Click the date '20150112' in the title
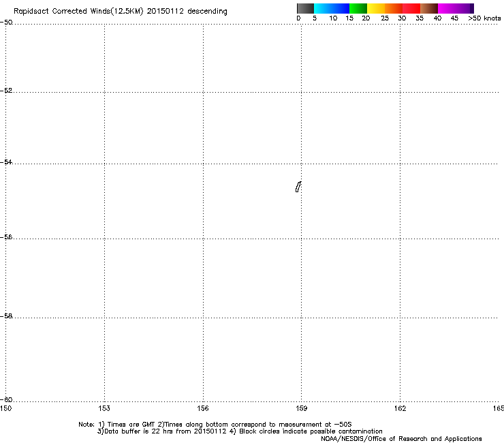The height and width of the screenshot is (443, 504). [x=166, y=12]
